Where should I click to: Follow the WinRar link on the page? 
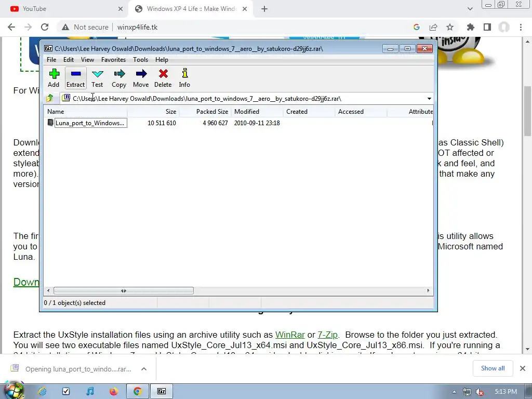click(x=290, y=335)
